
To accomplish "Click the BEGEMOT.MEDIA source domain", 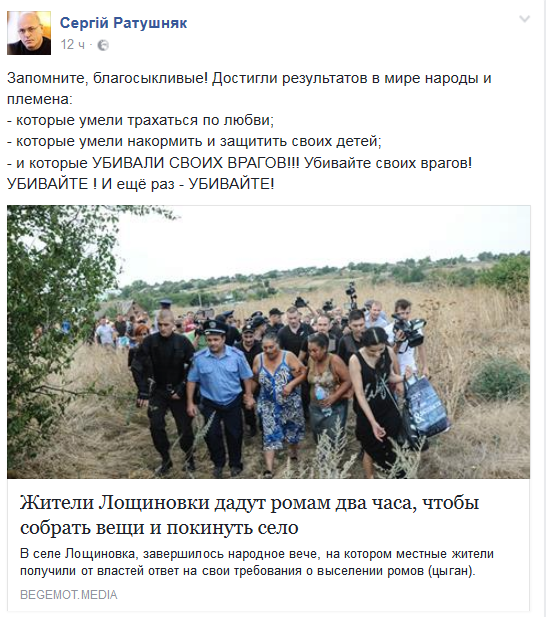I will pos(68,595).
